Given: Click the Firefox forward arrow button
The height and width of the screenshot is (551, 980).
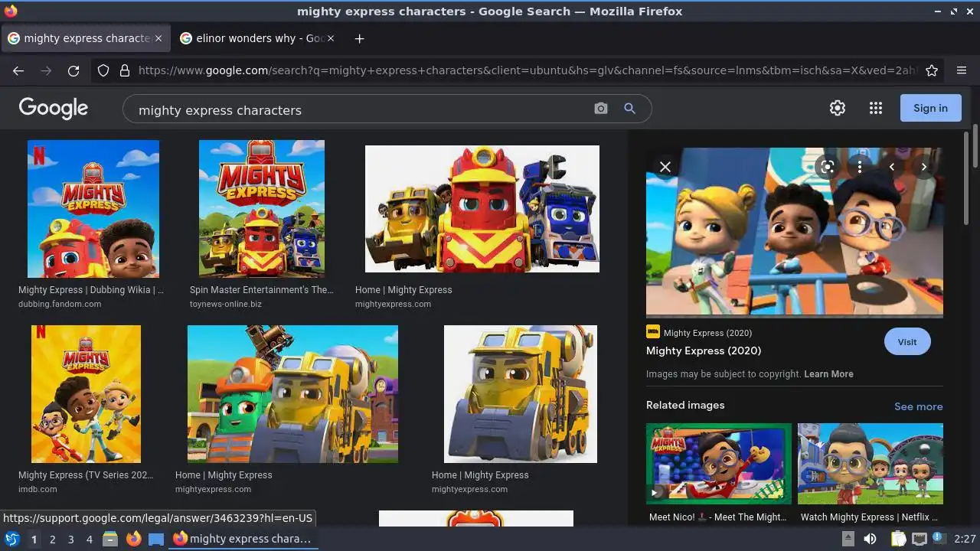Looking at the screenshot, I should (x=46, y=70).
